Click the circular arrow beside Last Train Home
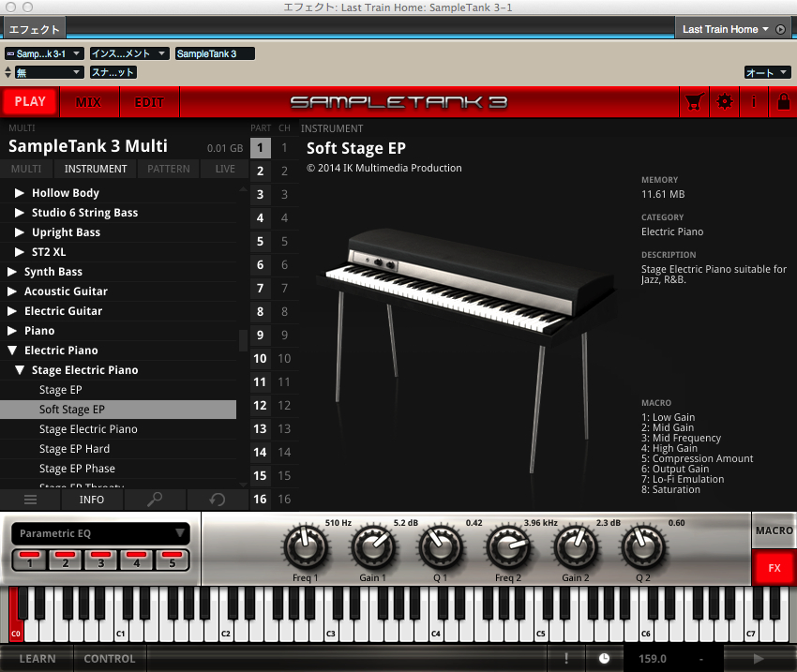The image size is (797, 672). pyautogui.click(x=781, y=29)
